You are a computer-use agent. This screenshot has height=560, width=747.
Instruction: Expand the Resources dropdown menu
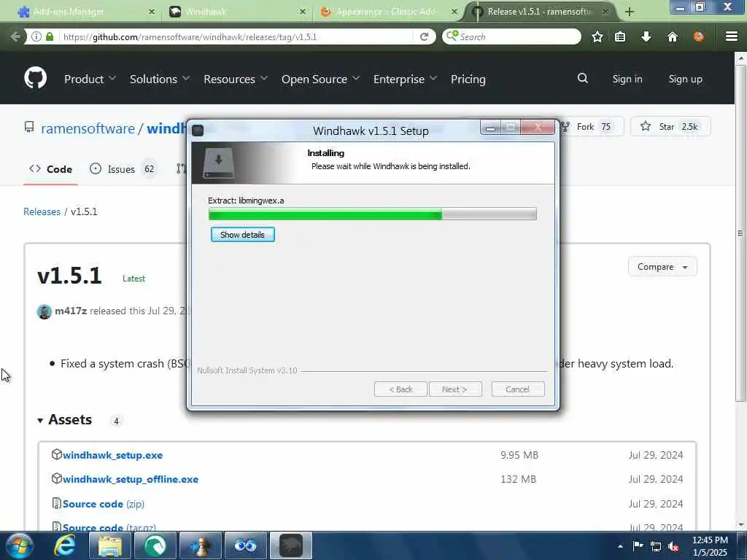coord(236,79)
